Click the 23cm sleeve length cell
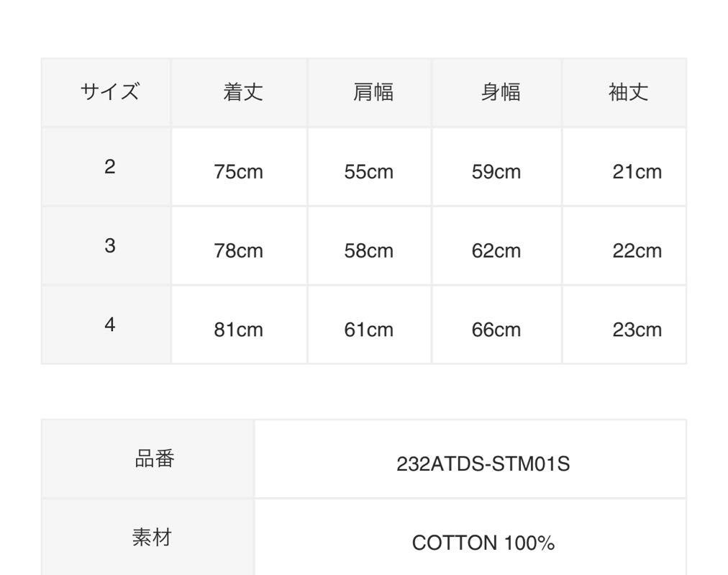Viewport: 728px width, 575px height. [624, 325]
